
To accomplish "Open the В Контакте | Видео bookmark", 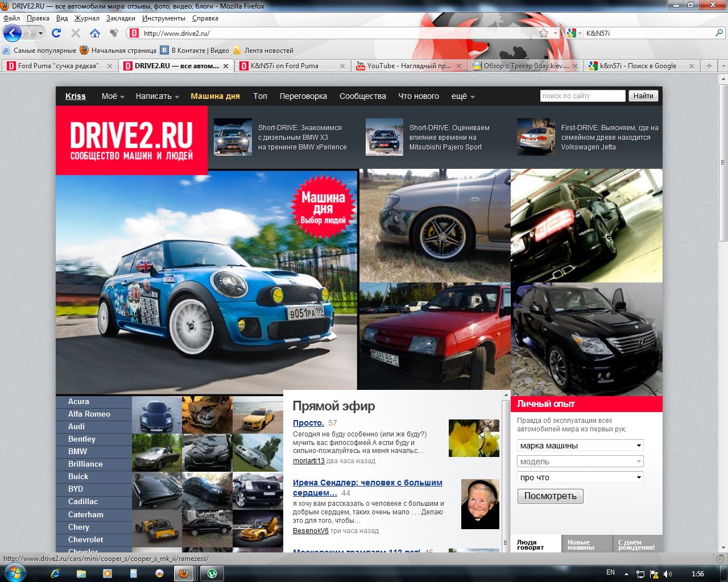I will point(195,50).
